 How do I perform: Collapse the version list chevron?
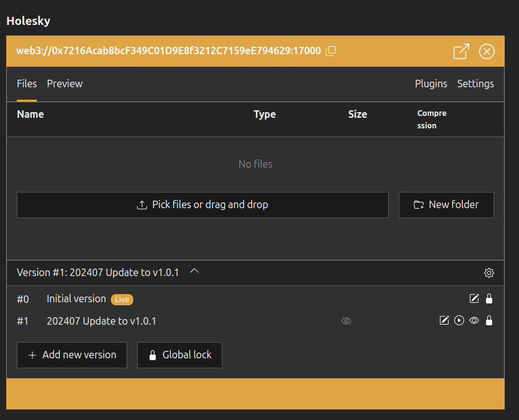[x=194, y=271]
